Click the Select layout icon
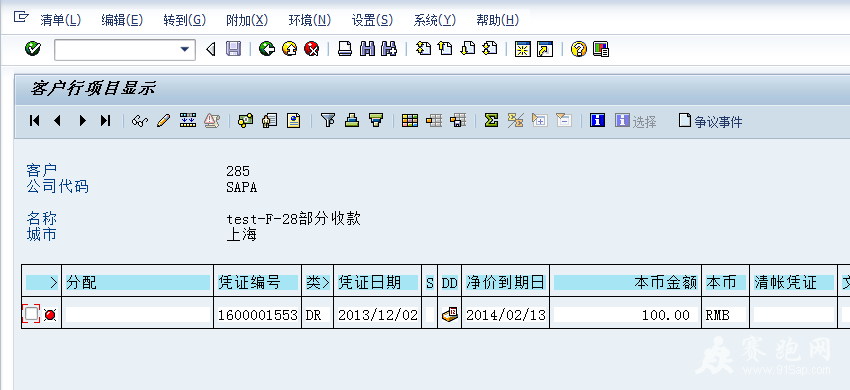The image size is (850, 390). (434, 120)
